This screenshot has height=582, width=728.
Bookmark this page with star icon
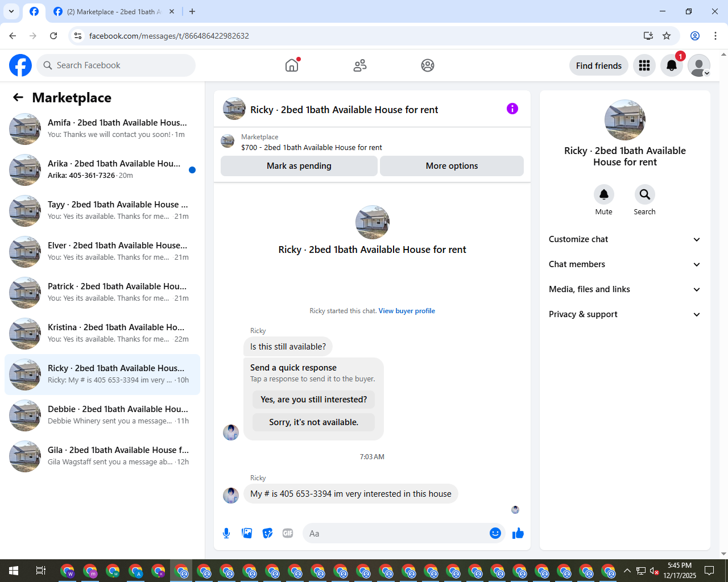667,36
